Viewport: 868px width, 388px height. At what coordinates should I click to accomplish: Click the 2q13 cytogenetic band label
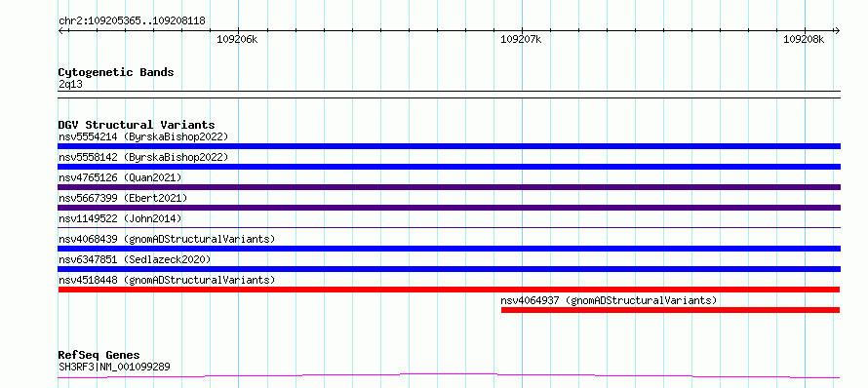pyautogui.click(x=70, y=84)
